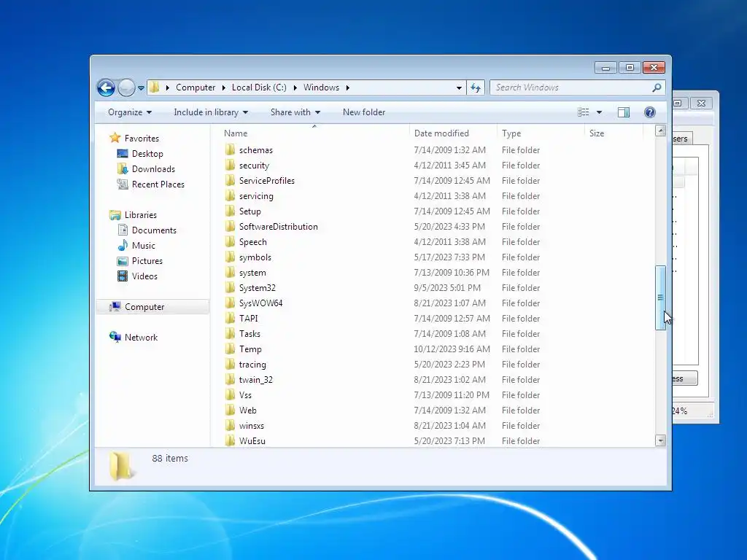Open address bar history dropdown

[x=459, y=87]
